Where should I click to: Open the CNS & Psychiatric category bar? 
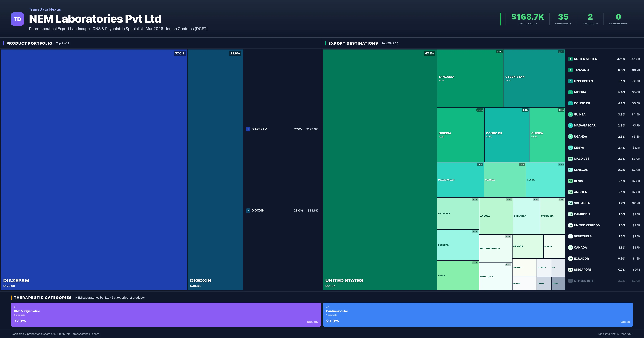(166, 315)
